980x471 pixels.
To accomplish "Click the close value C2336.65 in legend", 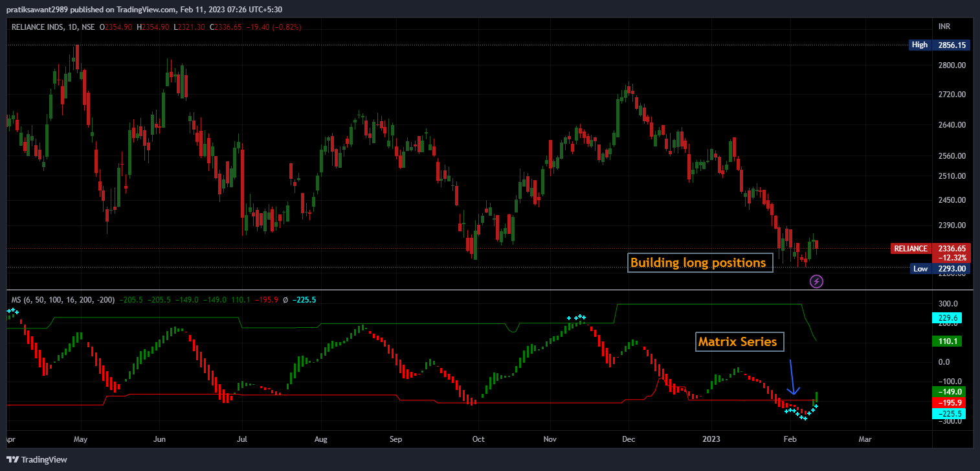I will click(226, 27).
